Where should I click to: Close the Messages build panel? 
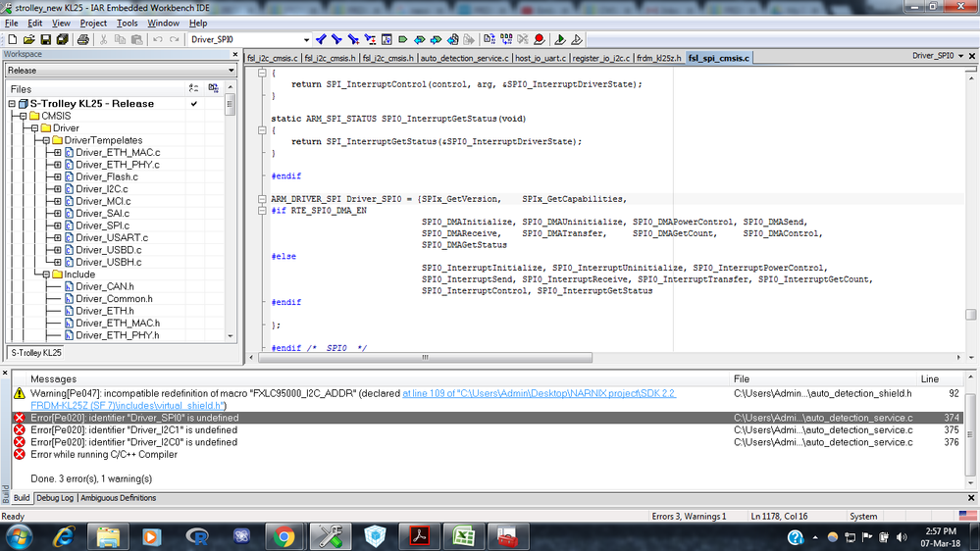pyautogui.click(x=5, y=373)
